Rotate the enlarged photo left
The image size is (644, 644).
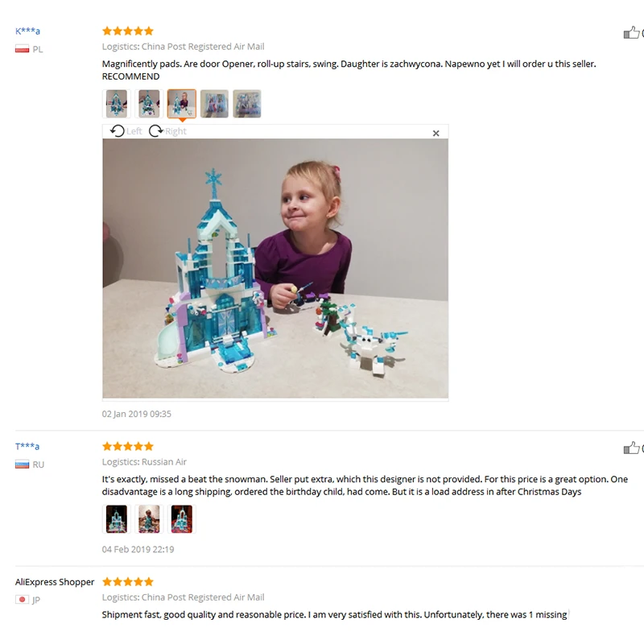click(x=126, y=131)
